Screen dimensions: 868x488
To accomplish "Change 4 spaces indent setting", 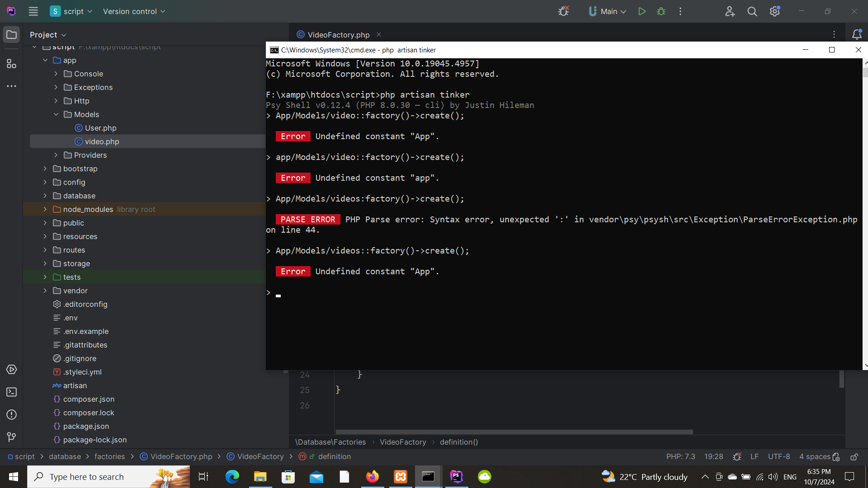I will (x=815, y=456).
